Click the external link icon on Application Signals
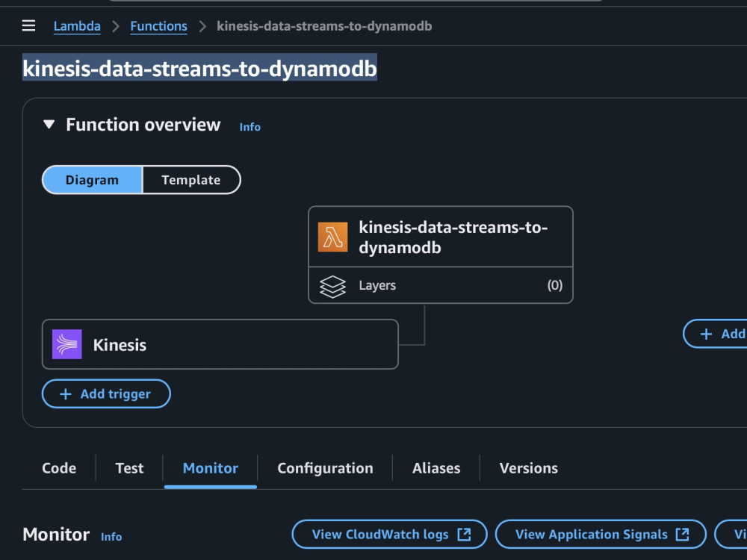This screenshot has height=560, width=747. coord(682,535)
